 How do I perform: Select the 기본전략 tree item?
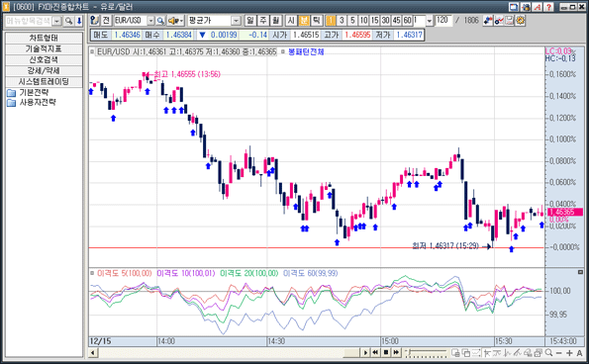click(x=34, y=92)
